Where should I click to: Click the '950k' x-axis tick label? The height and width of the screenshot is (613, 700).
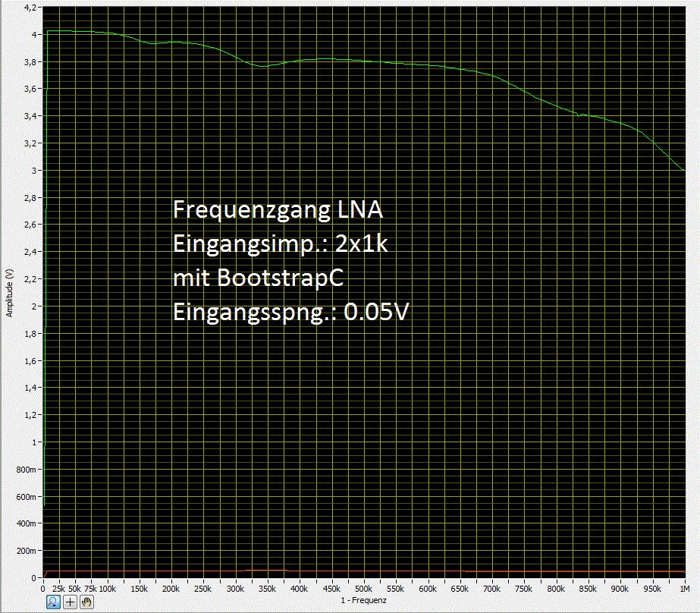pos(652,589)
